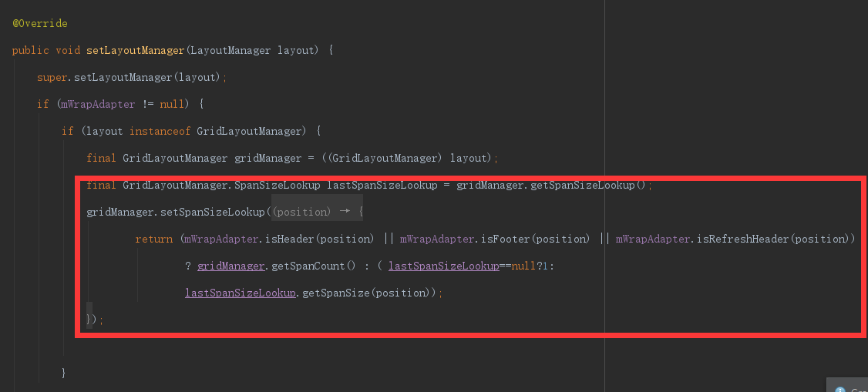This screenshot has width=868, height=392.
Task: Click SpanSizeLookup in the GridLayoutManager.SpanSizeLookup type
Action: [278, 186]
